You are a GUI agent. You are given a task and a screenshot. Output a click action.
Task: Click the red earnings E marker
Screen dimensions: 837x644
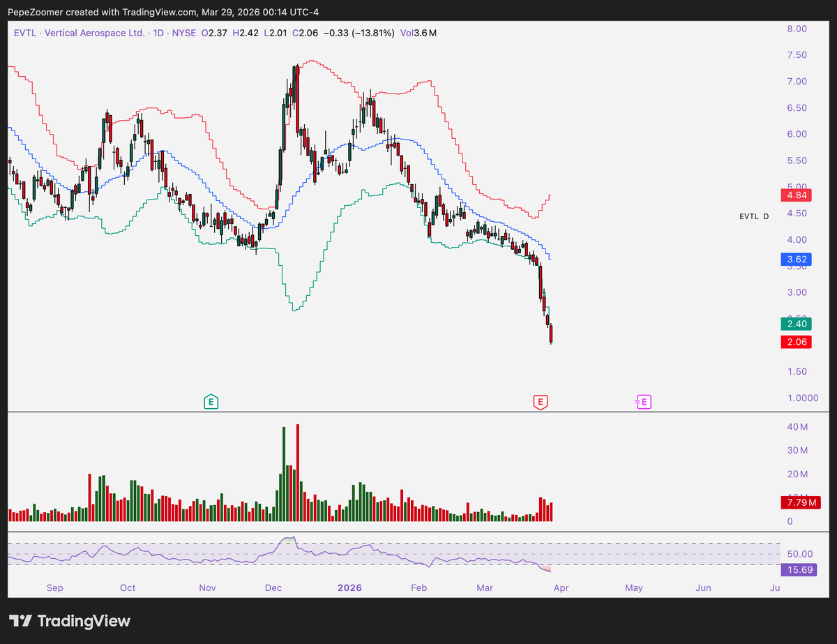(x=539, y=401)
